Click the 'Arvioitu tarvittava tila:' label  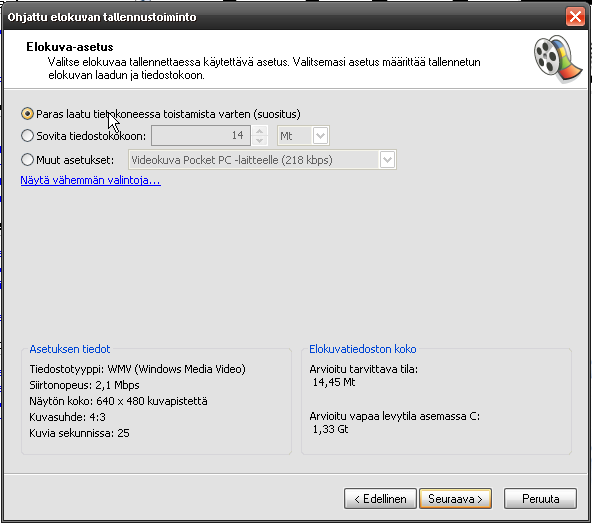click(364, 369)
